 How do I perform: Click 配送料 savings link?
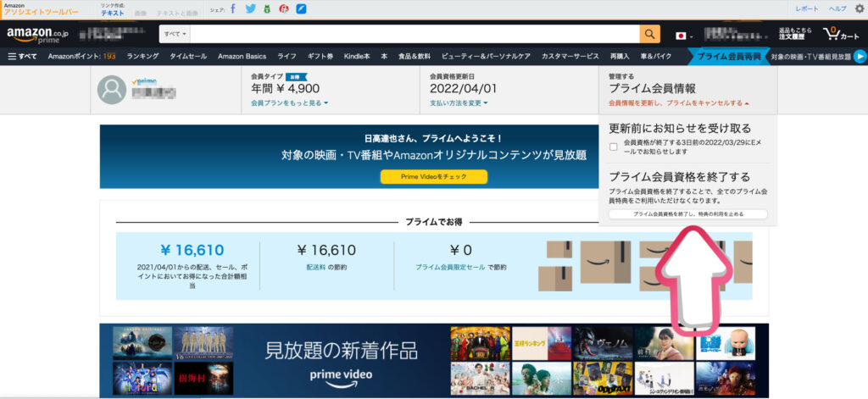tap(315, 268)
